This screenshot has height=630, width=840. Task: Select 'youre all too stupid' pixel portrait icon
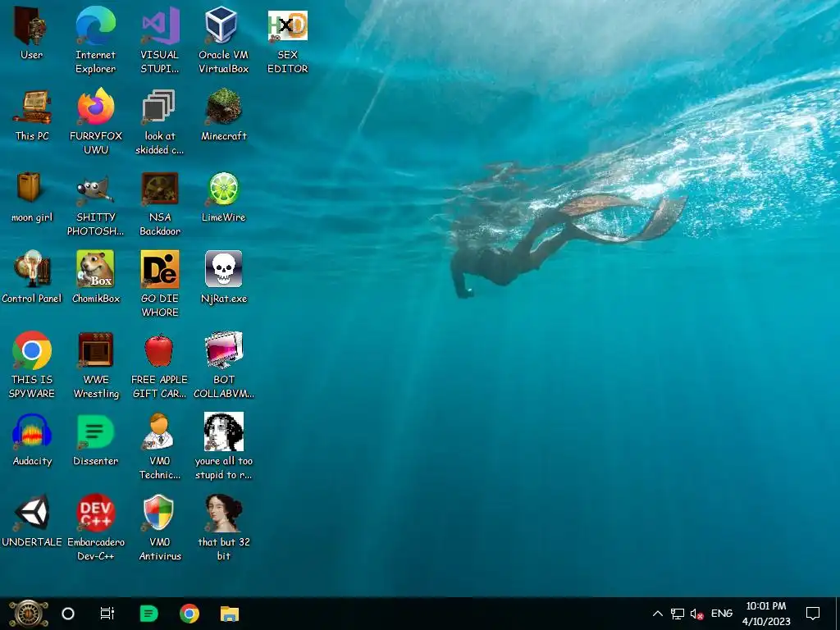223,431
